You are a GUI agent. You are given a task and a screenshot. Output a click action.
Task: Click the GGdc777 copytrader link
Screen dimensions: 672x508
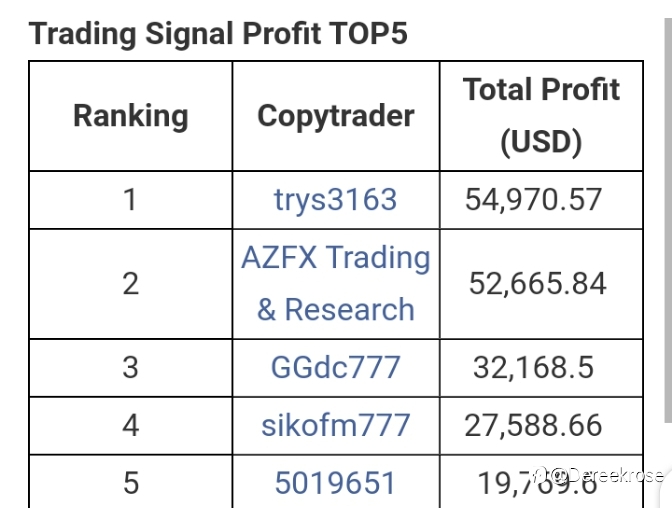coord(335,367)
